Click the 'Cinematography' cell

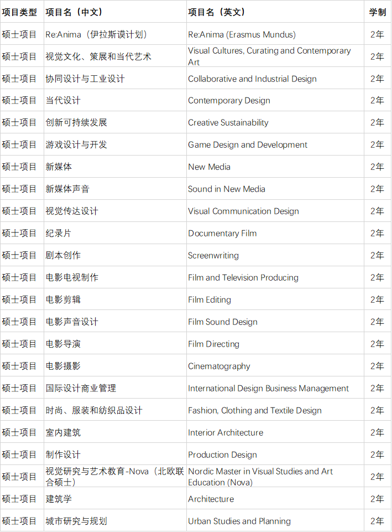click(275, 366)
